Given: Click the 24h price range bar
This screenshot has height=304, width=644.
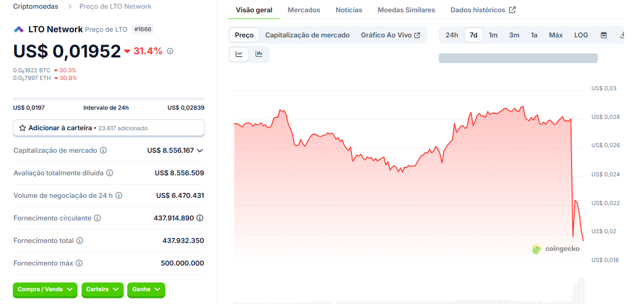Looking at the screenshot, I should (109, 99).
